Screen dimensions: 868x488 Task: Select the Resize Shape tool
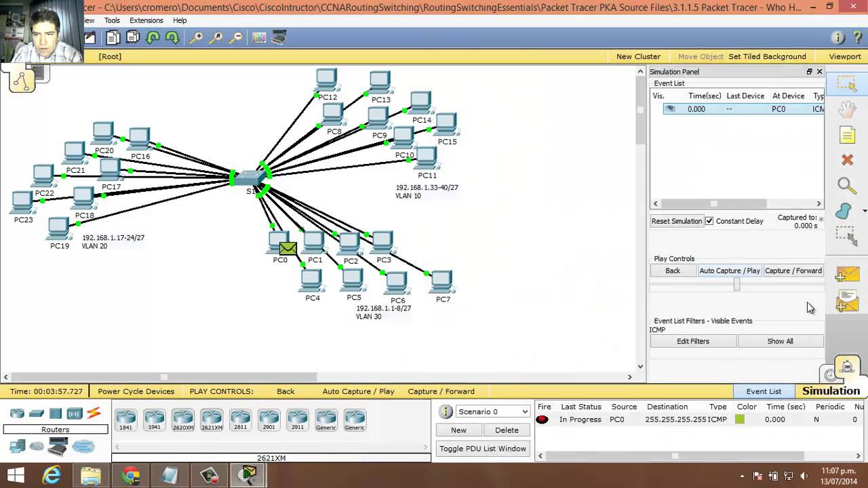(846, 236)
